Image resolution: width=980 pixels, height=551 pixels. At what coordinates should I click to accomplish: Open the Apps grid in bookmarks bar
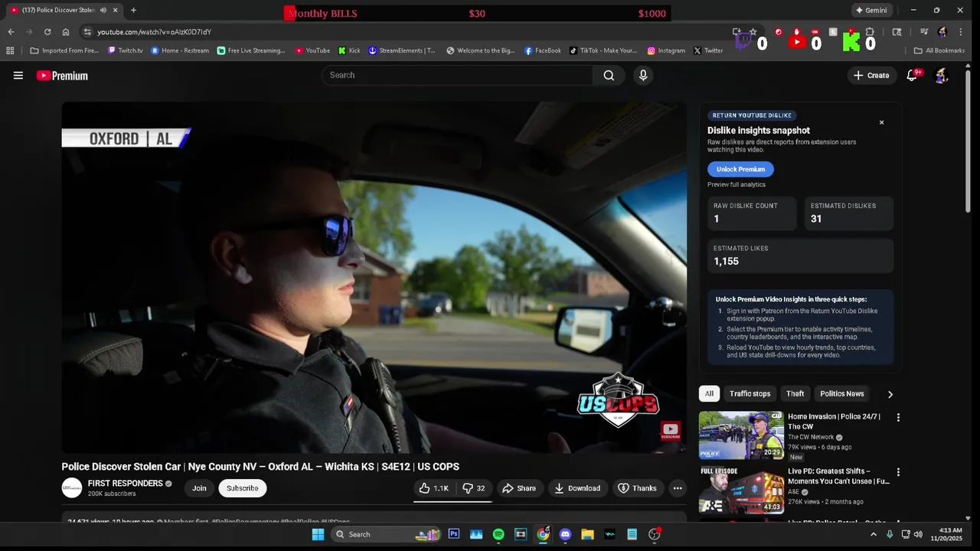point(10,51)
